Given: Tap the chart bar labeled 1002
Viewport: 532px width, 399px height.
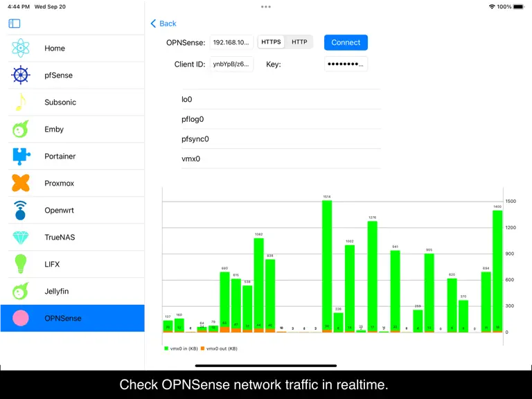Looking at the screenshot, I should pos(350,288).
